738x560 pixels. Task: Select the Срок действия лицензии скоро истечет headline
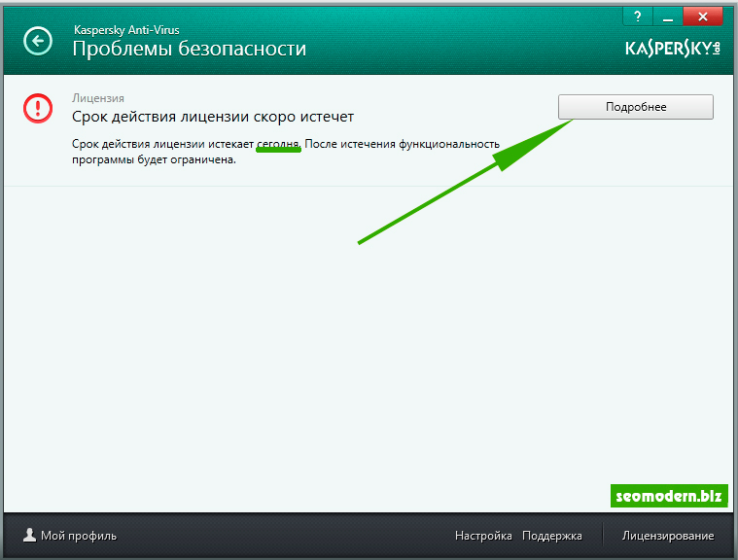click(213, 117)
